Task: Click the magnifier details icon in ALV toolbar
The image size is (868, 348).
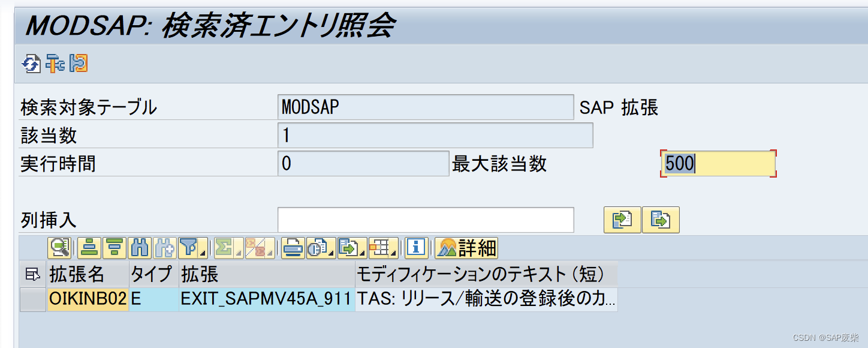Action: pyautogui.click(x=59, y=247)
